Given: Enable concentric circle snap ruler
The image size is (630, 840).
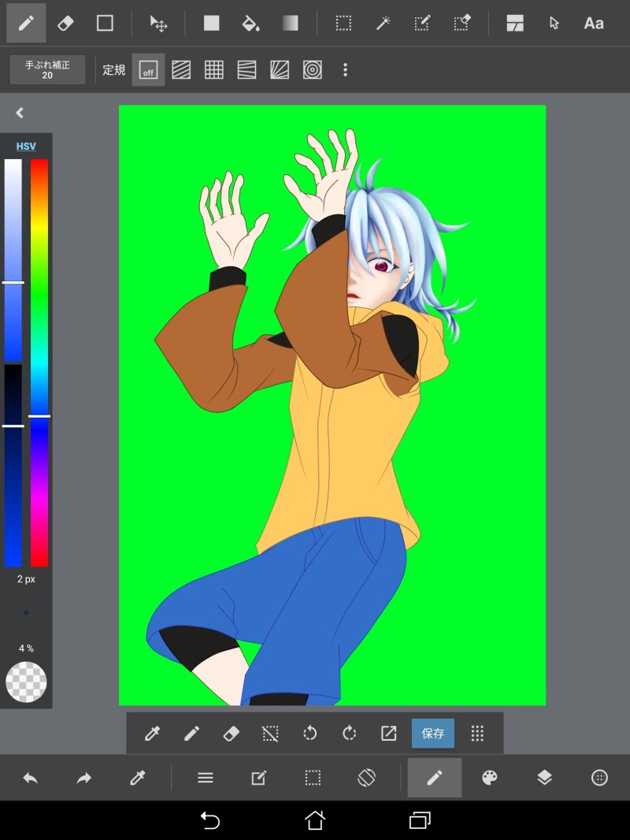Looking at the screenshot, I should 312,69.
